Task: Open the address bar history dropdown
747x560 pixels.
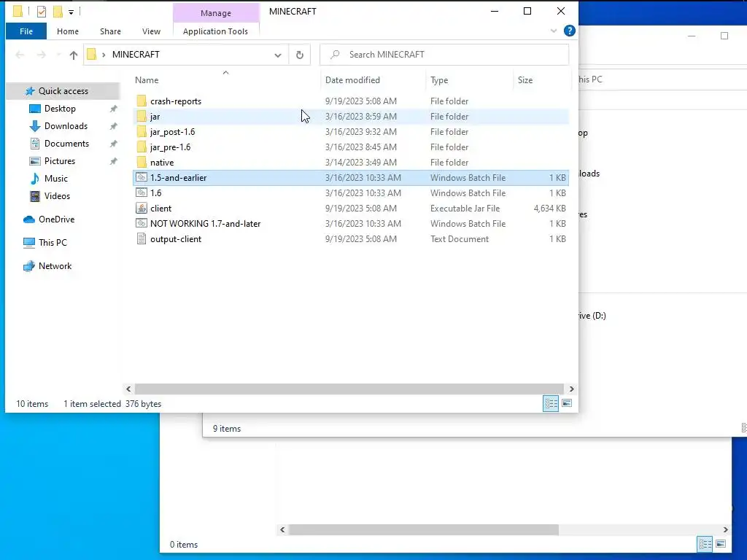Action: pyautogui.click(x=278, y=55)
